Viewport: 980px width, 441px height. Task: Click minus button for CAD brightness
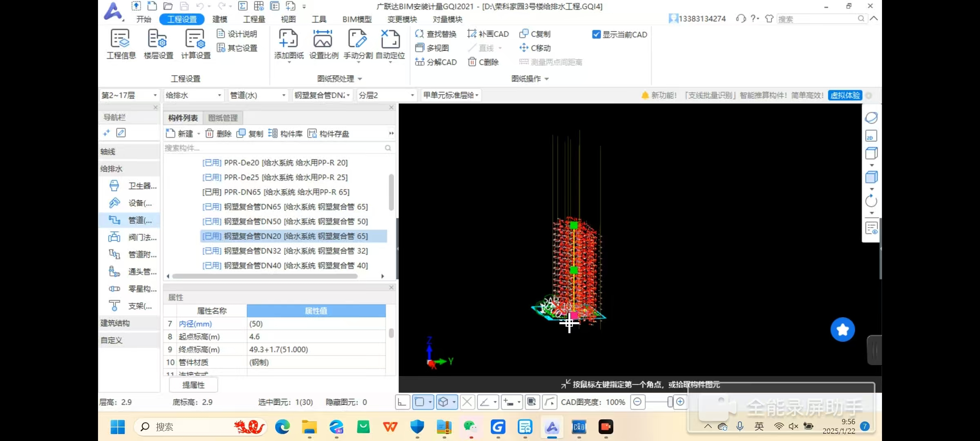pos(637,402)
